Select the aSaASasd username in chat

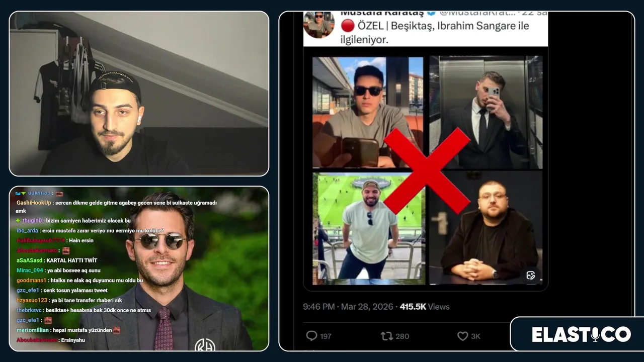[x=29, y=260]
